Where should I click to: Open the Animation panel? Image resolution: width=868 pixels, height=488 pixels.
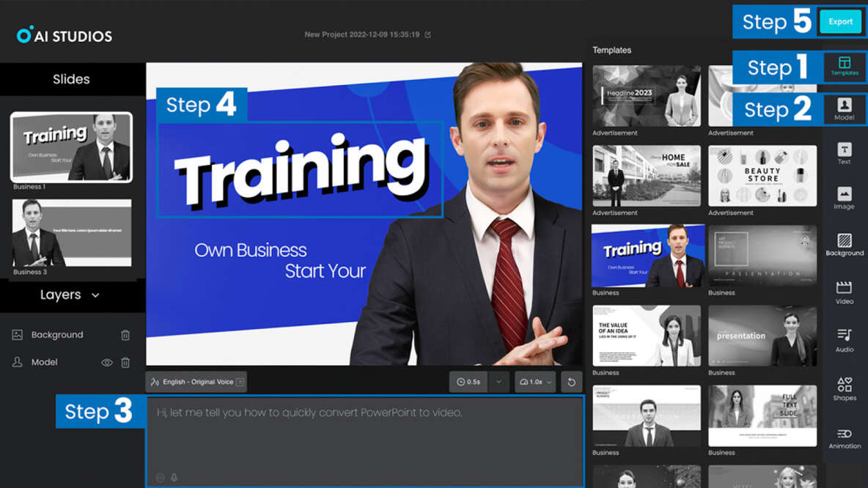843,436
